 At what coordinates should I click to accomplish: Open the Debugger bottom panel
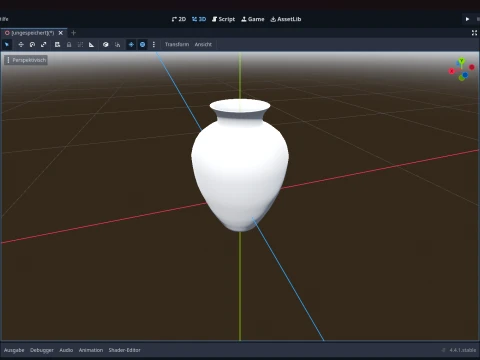pos(42,350)
